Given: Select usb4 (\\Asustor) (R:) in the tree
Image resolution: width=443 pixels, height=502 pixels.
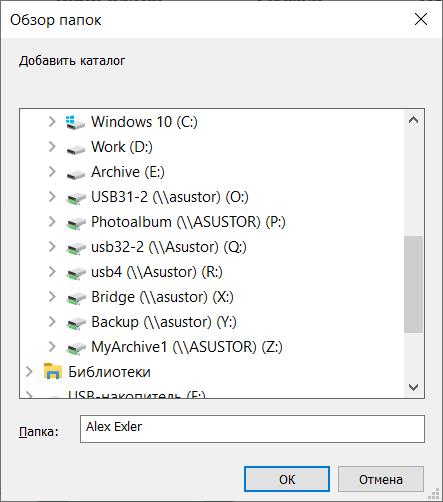Looking at the screenshot, I should (x=157, y=272).
